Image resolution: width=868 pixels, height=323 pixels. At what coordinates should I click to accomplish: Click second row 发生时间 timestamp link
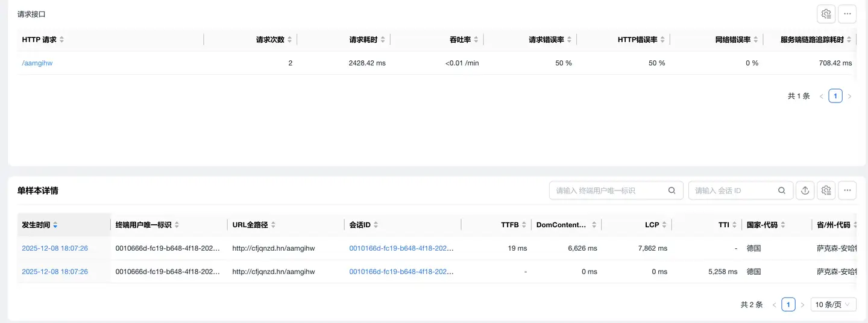[55, 272]
